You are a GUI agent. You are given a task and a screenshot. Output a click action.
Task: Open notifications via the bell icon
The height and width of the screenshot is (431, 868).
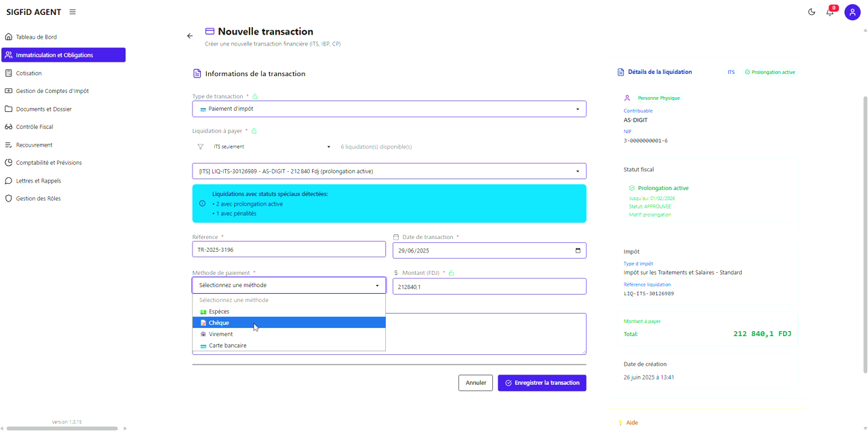(830, 12)
